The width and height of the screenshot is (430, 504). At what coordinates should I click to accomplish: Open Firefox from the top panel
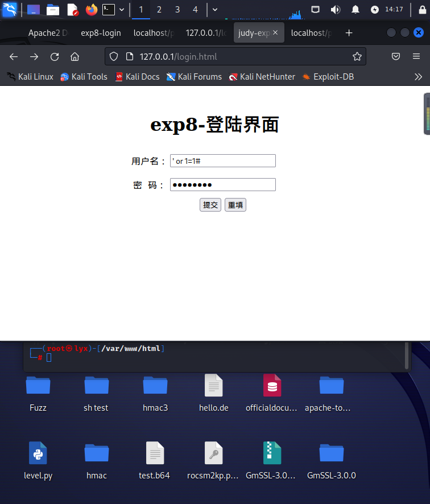click(91, 10)
